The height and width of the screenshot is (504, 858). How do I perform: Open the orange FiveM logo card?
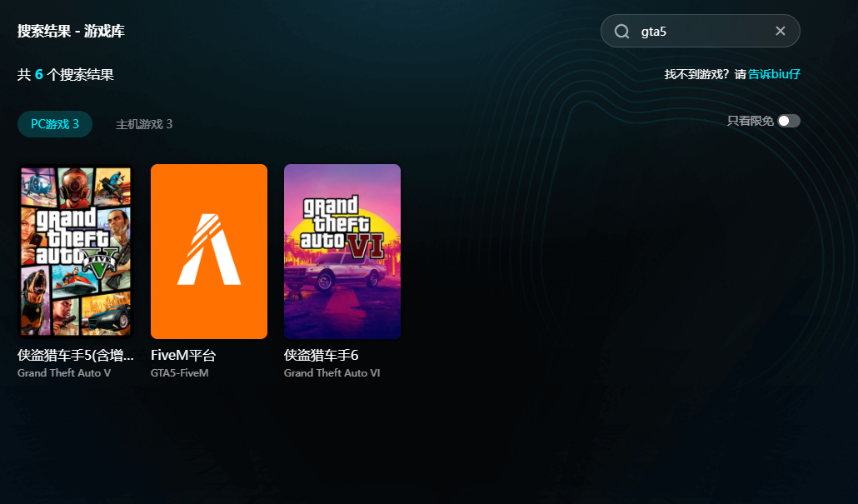[209, 252]
